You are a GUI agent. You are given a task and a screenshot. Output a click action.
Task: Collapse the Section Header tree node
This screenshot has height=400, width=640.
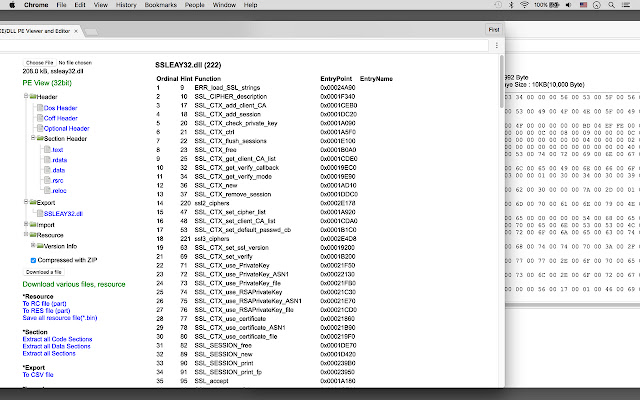coord(33,138)
